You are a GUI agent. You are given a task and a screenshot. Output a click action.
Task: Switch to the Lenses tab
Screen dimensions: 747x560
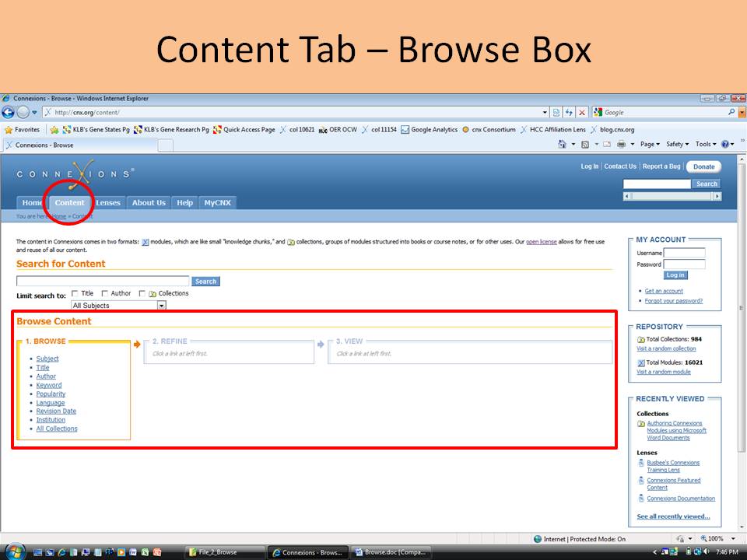(x=108, y=203)
